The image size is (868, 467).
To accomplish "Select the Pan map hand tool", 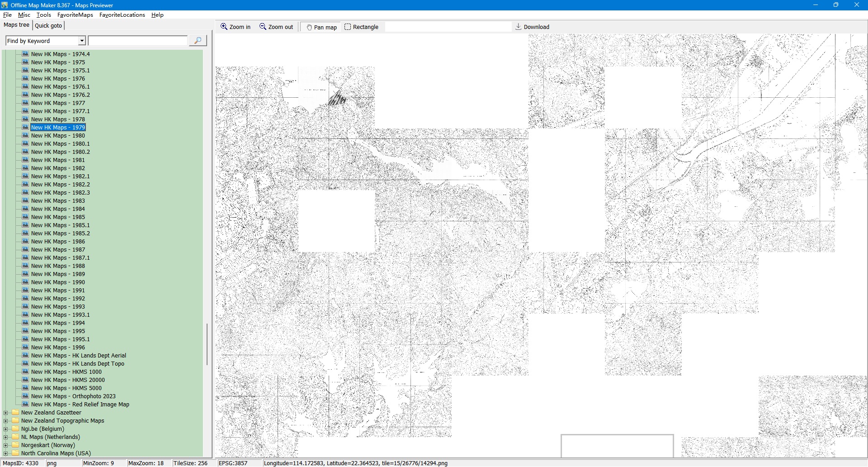I will (309, 27).
